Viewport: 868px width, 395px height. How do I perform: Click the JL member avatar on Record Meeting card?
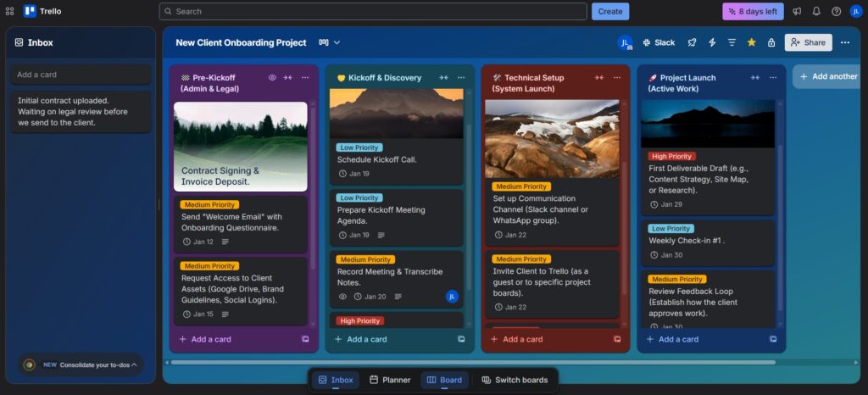click(x=452, y=297)
